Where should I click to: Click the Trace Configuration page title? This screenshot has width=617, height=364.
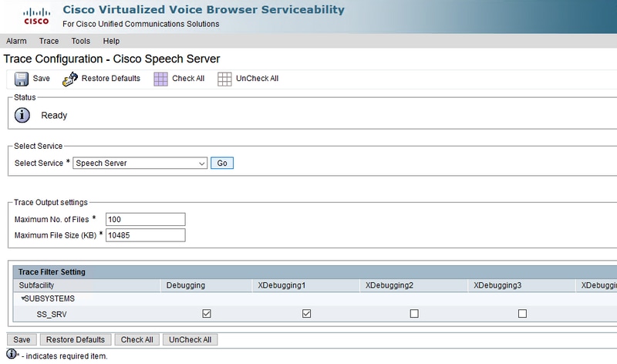coord(112,59)
